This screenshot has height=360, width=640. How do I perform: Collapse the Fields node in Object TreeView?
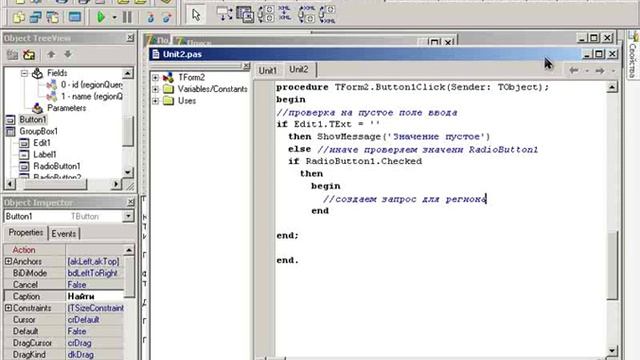tap(24, 73)
